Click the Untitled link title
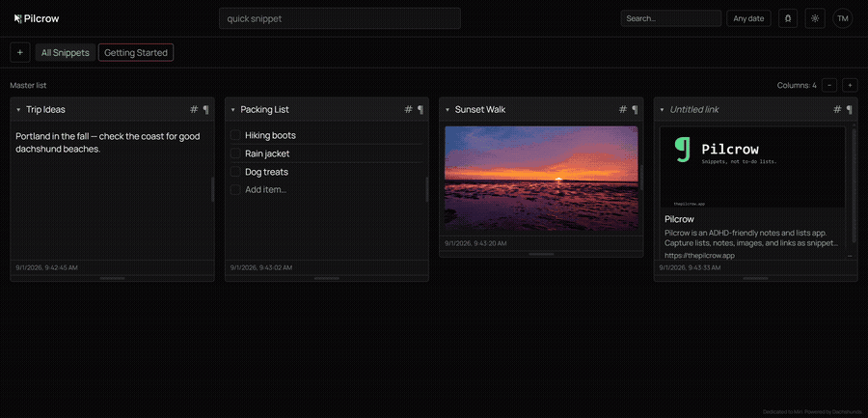 (x=694, y=109)
